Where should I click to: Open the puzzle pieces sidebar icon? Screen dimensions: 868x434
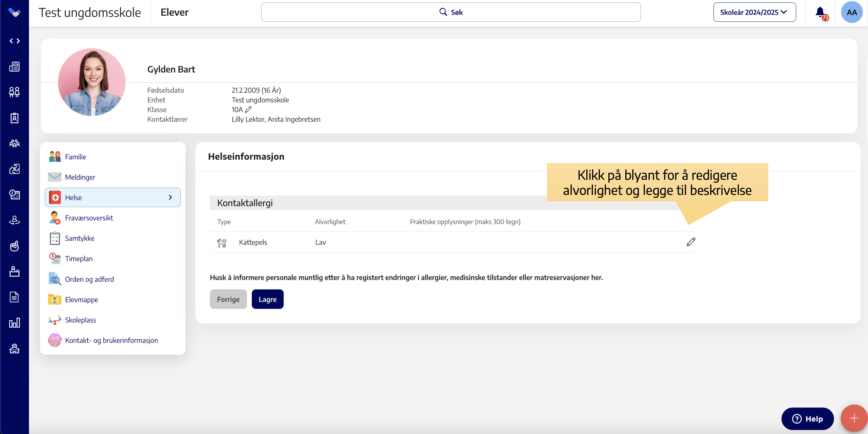point(15,169)
